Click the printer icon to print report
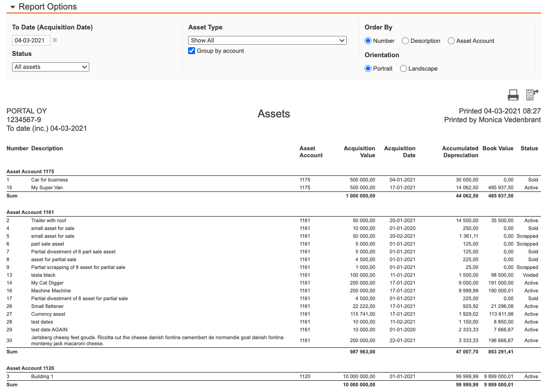Screen dimensions: 557x392 pos(513,95)
